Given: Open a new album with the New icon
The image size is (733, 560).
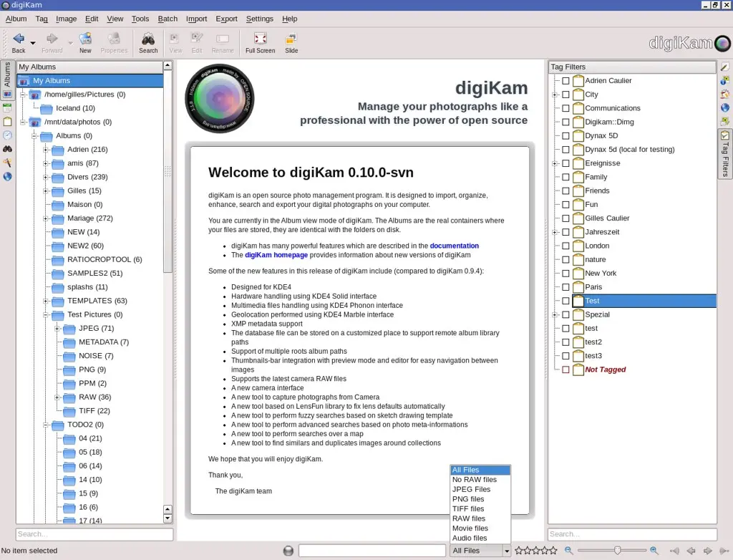Looking at the screenshot, I should [x=85, y=42].
